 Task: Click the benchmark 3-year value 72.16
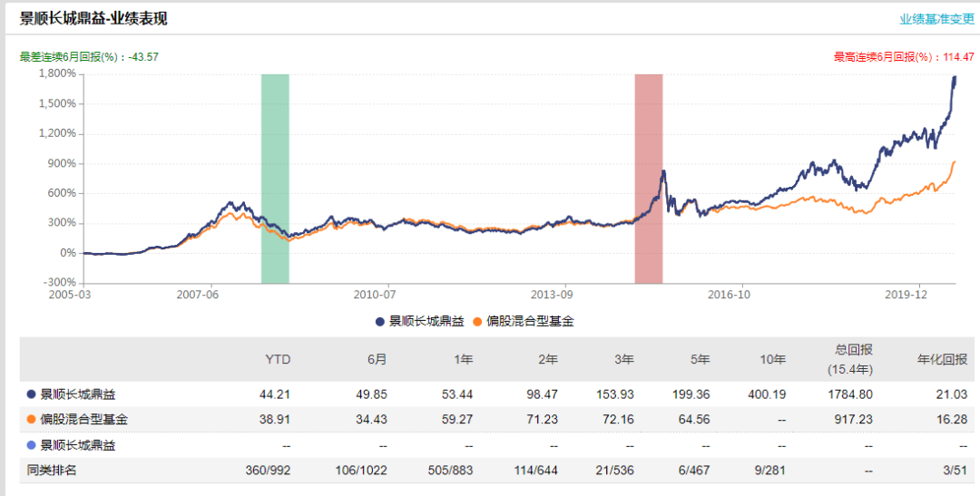[x=618, y=419]
